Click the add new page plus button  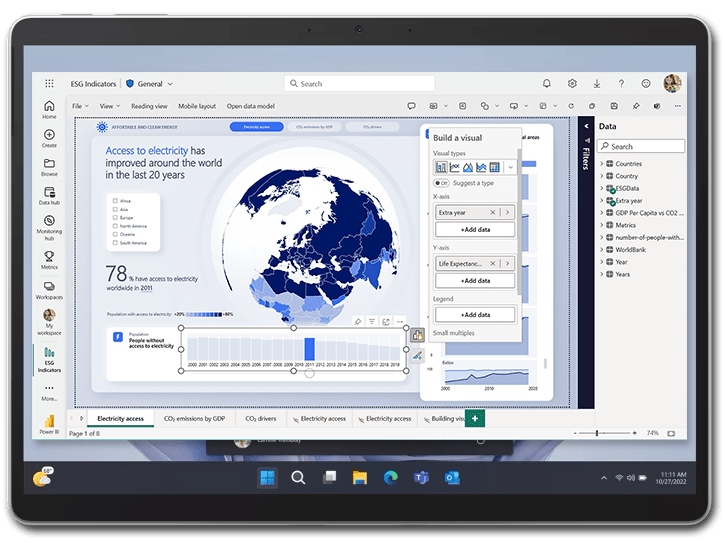pos(475,418)
